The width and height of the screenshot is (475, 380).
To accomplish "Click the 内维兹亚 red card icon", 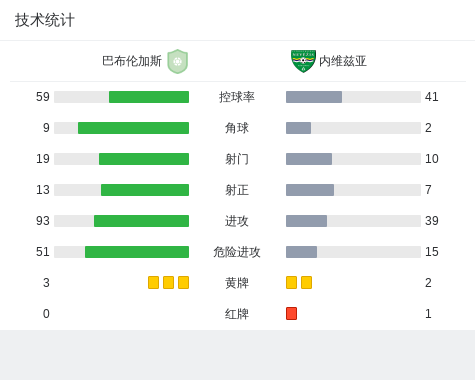I will click(x=291, y=313).
